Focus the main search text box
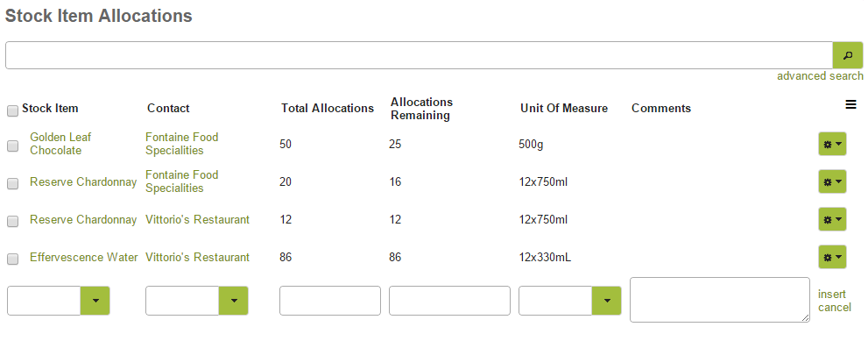The image size is (868, 341). point(419,55)
